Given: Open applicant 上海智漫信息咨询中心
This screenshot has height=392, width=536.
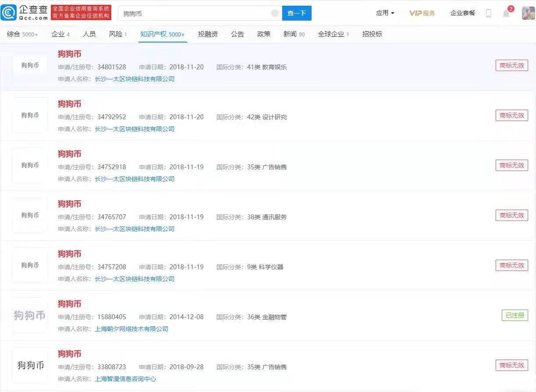Looking at the screenshot, I should point(125,379).
